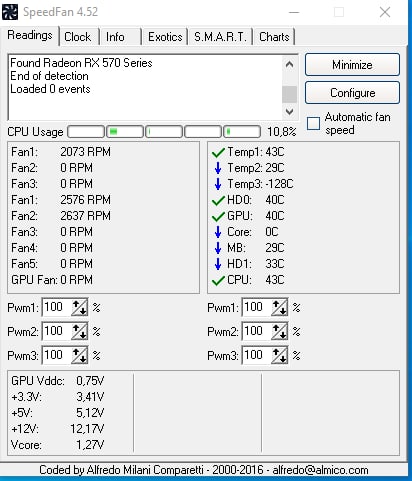Screen dimensions: 412x481
Task: Click the log box scroll up arrow
Action: [x=289, y=64]
